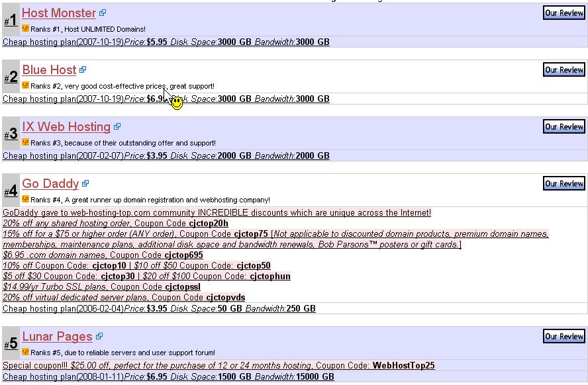Click the #2 rank number

[11, 77]
